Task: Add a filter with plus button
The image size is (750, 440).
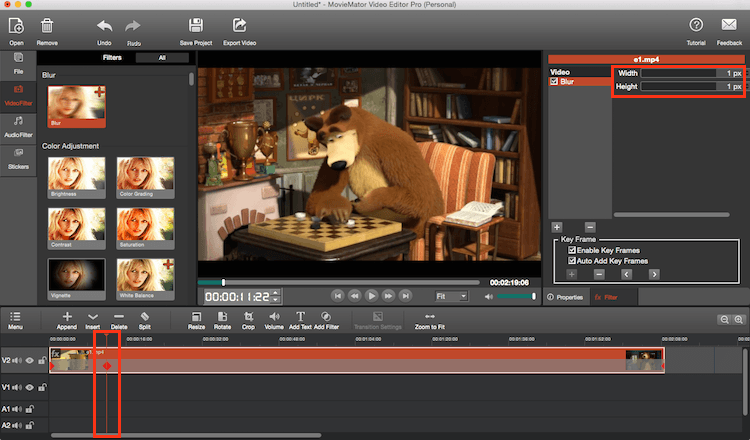Action: click(x=557, y=227)
